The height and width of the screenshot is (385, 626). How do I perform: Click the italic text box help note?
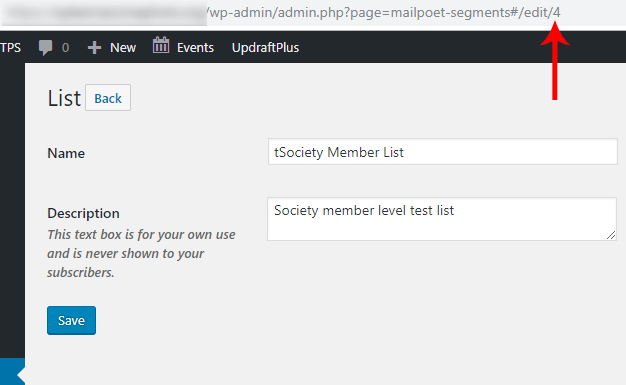[x=141, y=253]
